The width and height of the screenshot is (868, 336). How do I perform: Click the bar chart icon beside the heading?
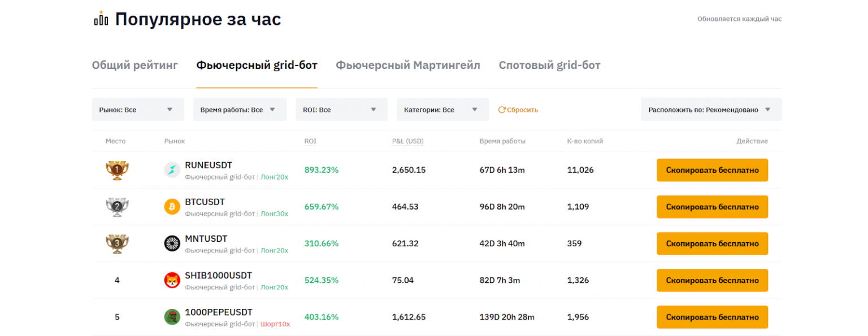(x=101, y=19)
